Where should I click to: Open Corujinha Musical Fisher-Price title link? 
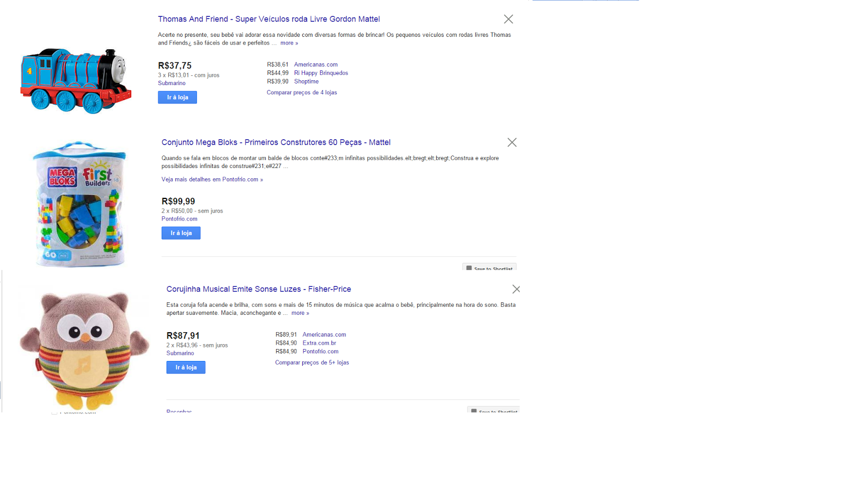(258, 289)
